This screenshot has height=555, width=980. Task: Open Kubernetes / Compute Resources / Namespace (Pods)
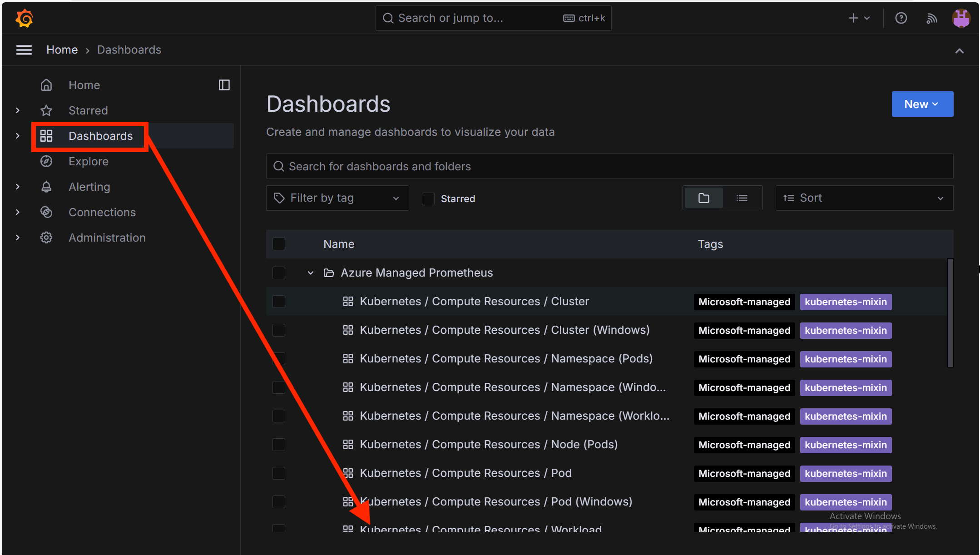pyautogui.click(x=506, y=359)
